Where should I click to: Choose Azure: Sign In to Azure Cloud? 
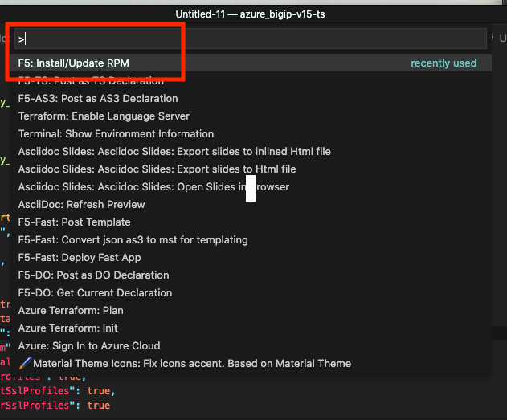[89, 345]
